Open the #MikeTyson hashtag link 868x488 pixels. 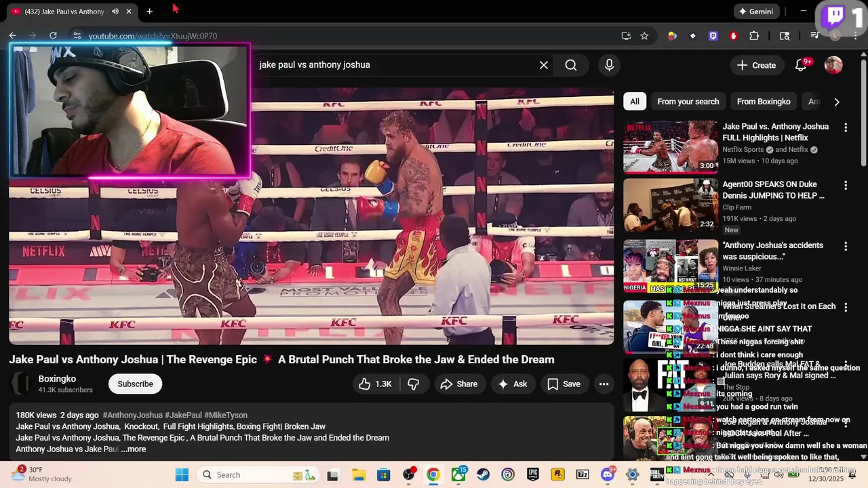226,415
